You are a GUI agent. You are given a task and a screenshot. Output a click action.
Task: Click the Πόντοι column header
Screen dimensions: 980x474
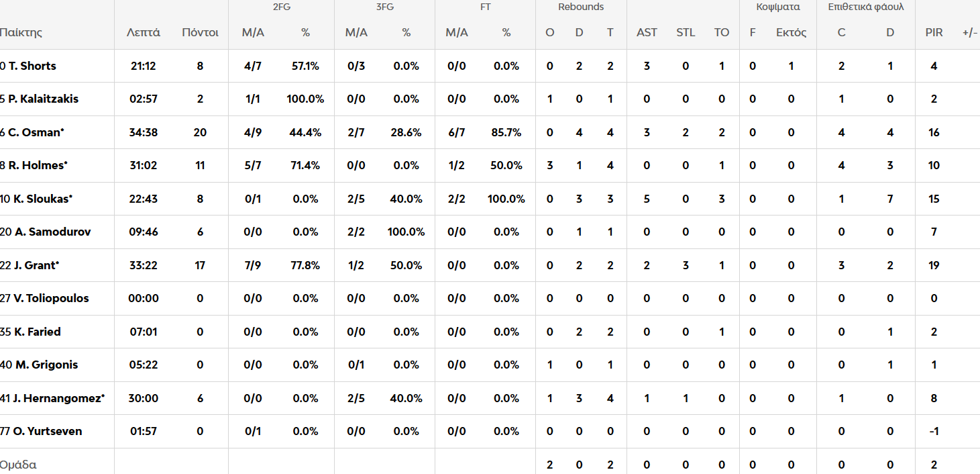click(200, 32)
